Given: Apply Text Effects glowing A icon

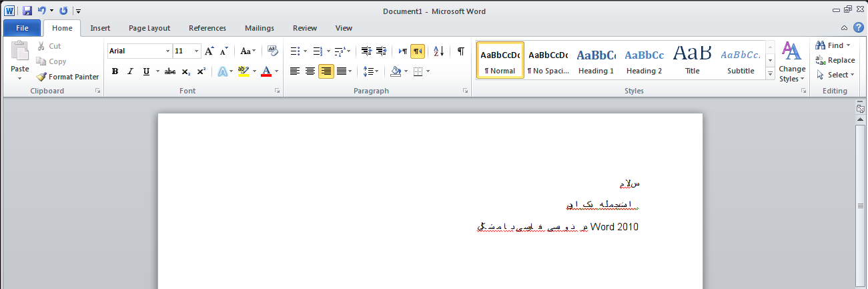Looking at the screenshot, I should pyautogui.click(x=223, y=71).
